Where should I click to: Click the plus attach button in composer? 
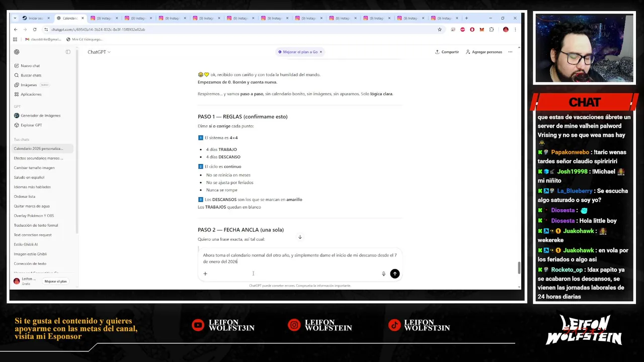[205, 274]
